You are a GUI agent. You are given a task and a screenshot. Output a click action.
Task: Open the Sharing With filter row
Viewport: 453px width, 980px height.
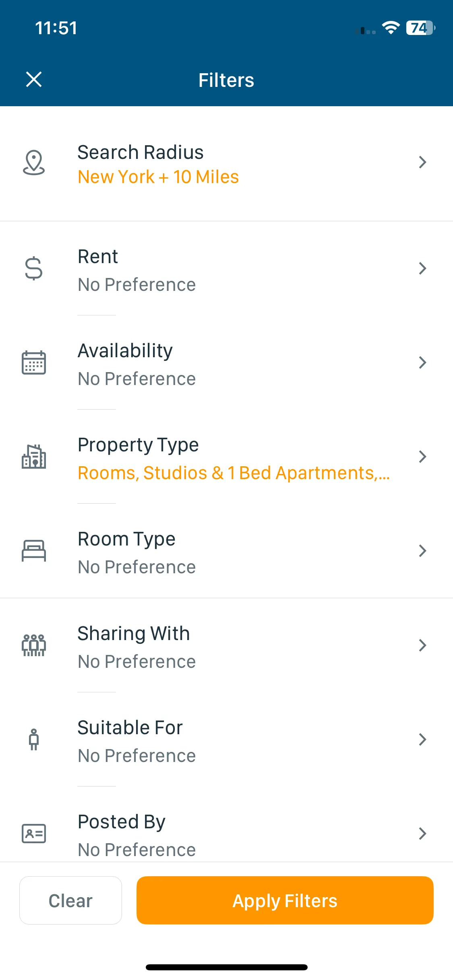[x=226, y=645]
